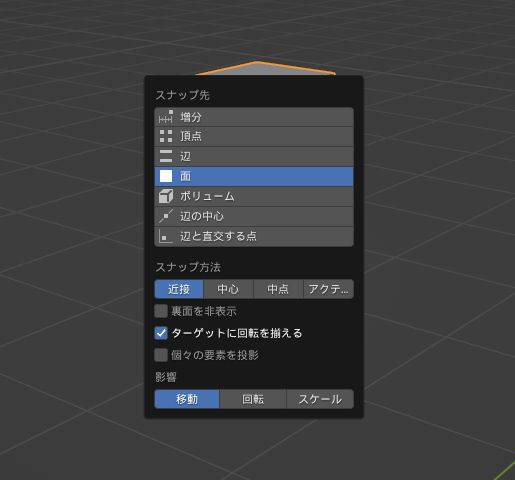The image size is (515, 480).
Task: Select the 辺の中心 list entry text
Action: [202, 216]
